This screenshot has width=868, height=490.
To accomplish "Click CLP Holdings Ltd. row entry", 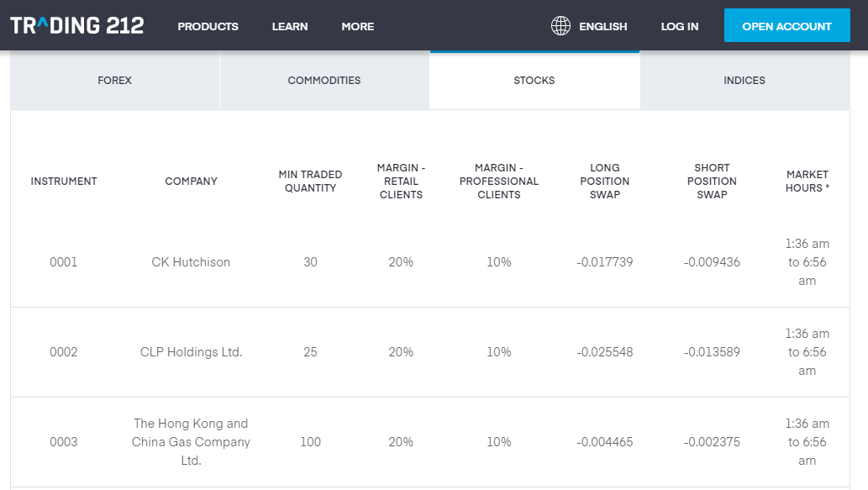I will pos(191,352).
